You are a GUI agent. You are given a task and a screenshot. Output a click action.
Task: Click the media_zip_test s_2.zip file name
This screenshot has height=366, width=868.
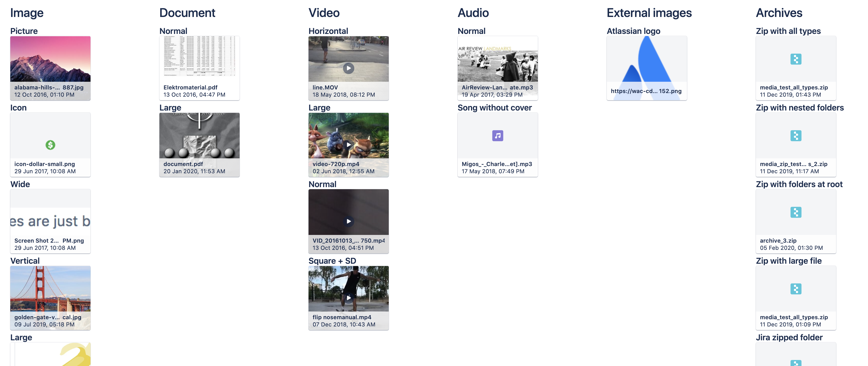[x=793, y=164]
